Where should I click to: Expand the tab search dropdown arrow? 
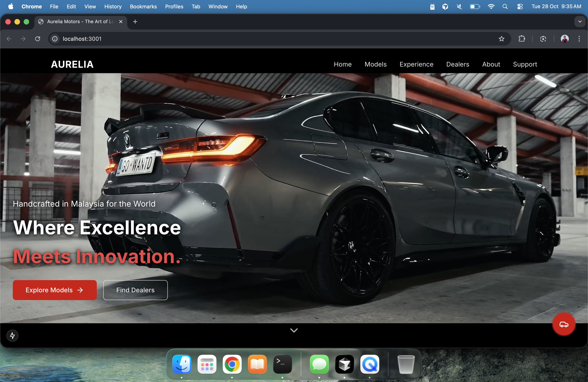pos(580,22)
